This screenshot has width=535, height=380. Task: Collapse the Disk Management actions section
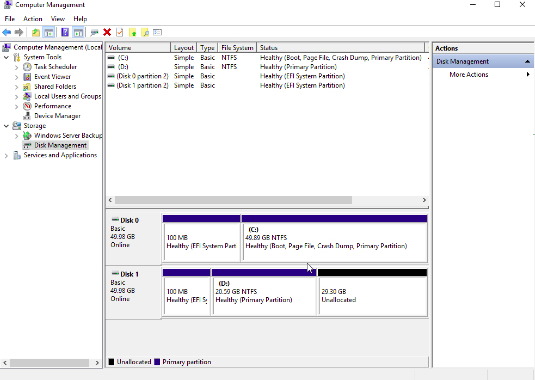(x=527, y=61)
